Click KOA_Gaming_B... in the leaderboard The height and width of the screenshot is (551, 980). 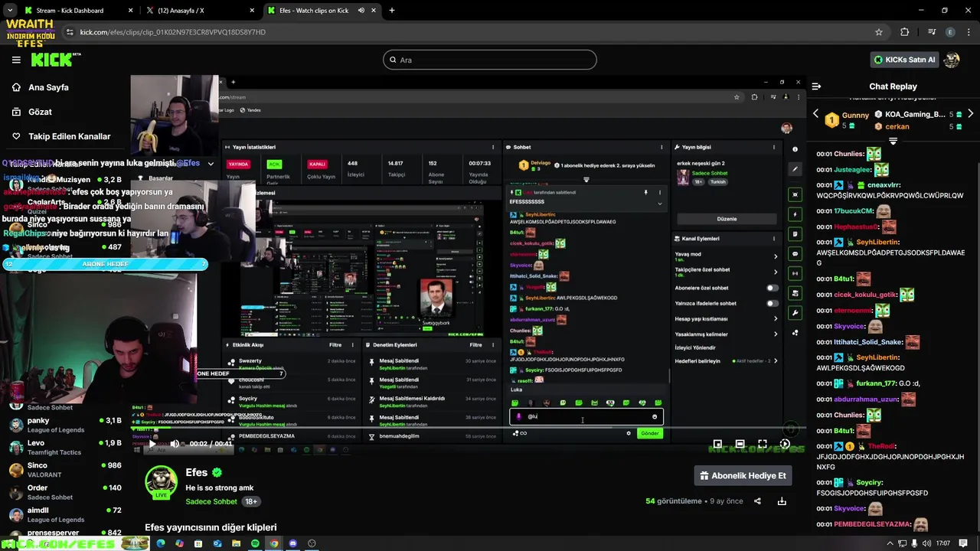click(x=915, y=114)
